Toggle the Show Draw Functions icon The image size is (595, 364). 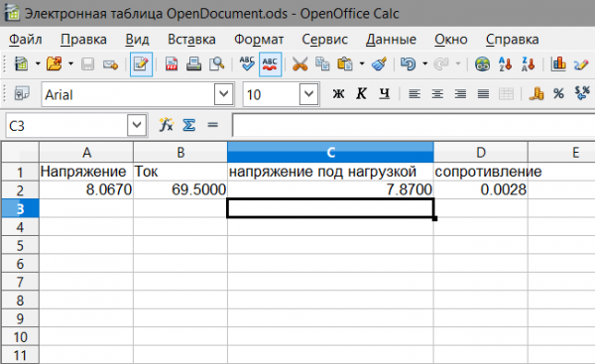pos(581,64)
